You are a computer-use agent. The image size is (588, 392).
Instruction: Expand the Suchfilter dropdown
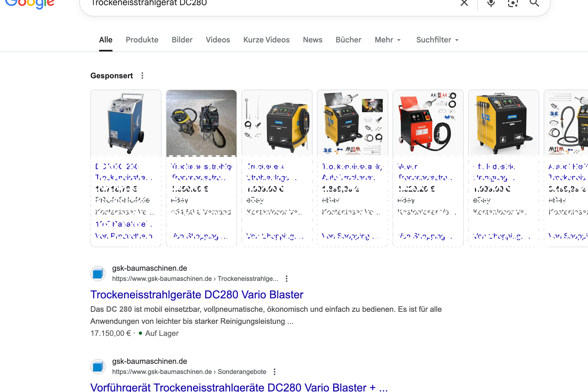click(437, 40)
